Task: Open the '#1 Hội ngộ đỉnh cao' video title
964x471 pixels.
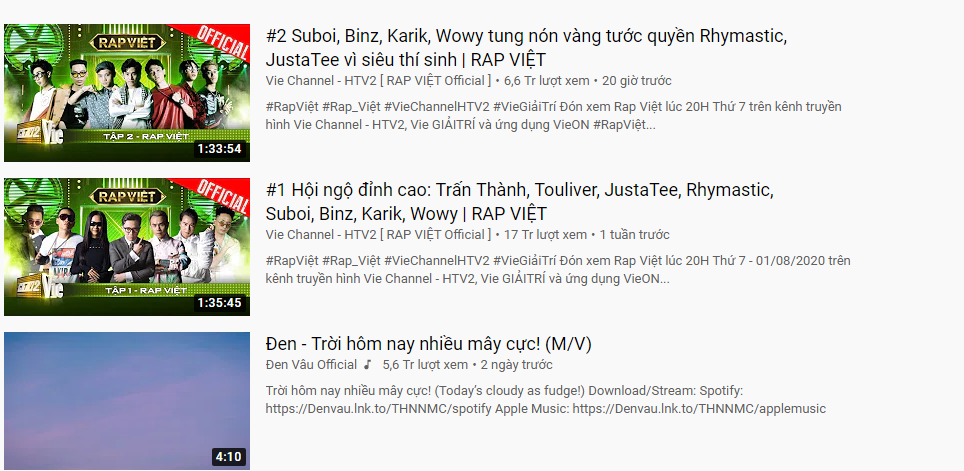Action: [520, 202]
